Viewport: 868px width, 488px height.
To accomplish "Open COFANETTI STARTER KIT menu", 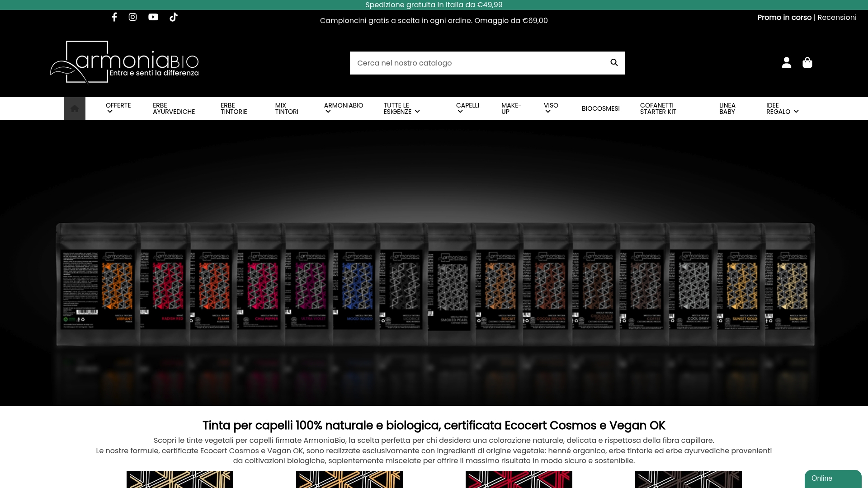I will (658, 108).
